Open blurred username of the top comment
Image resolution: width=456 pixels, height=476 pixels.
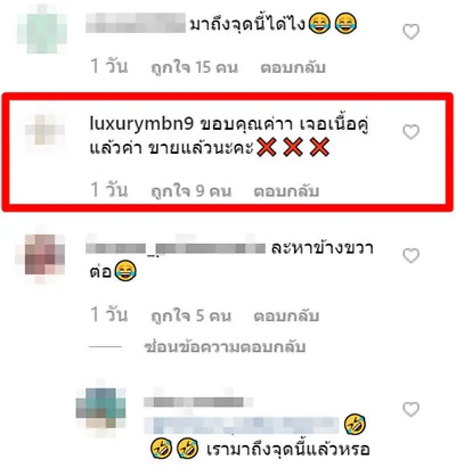[136, 23]
